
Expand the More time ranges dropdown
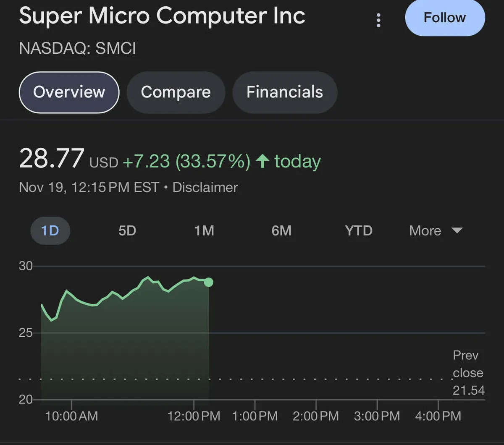coord(425,230)
